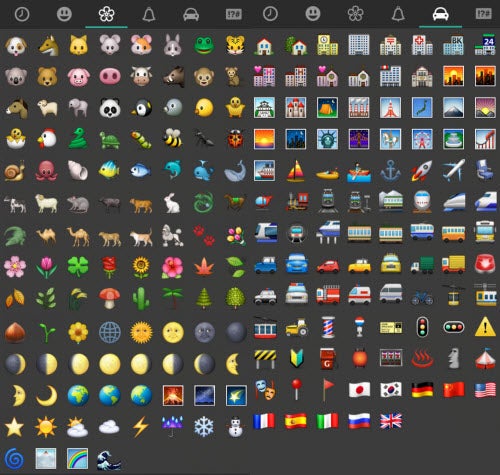Insert the ferris wheel emoji
The width and height of the screenshot is (500, 475).
click(x=422, y=139)
